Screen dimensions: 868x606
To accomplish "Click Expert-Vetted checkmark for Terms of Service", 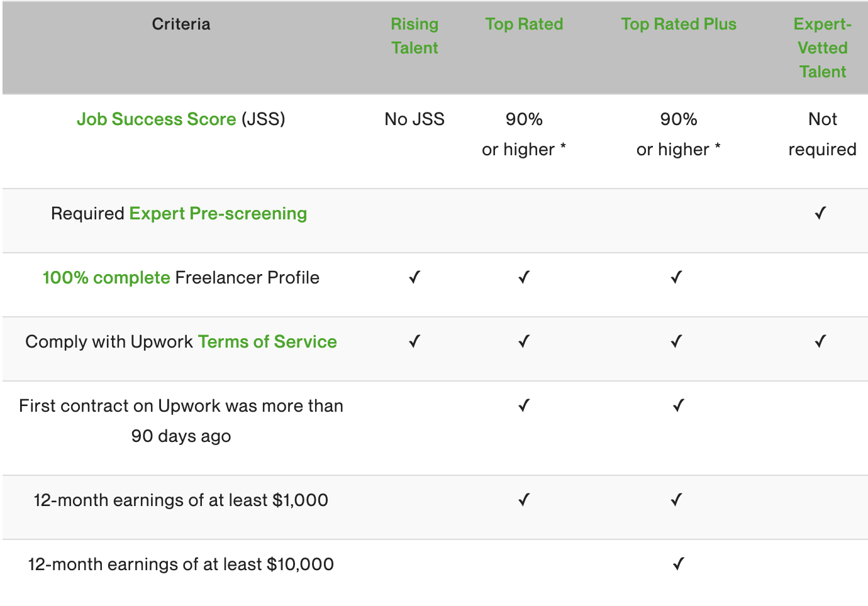I will pyautogui.click(x=820, y=342).
